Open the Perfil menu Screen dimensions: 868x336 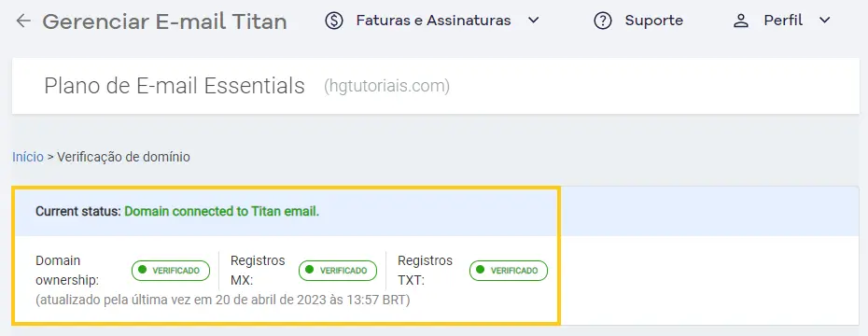click(x=783, y=21)
